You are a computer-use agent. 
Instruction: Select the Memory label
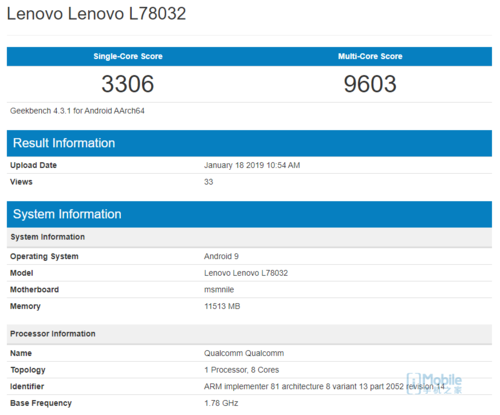click(x=25, y=306)
